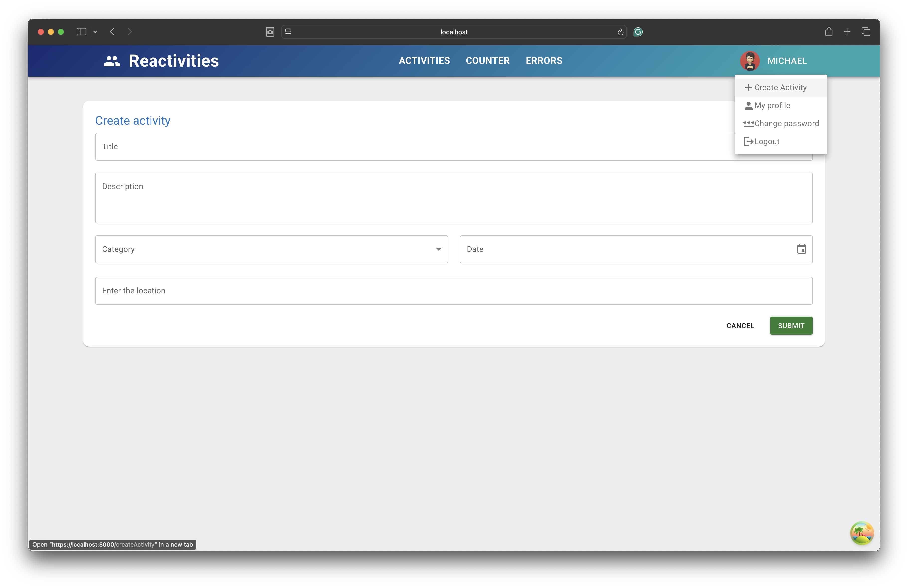Viewport: 908px width, 588px height.
Task: Open a new tab with plus icon
Action: [847, 32]
